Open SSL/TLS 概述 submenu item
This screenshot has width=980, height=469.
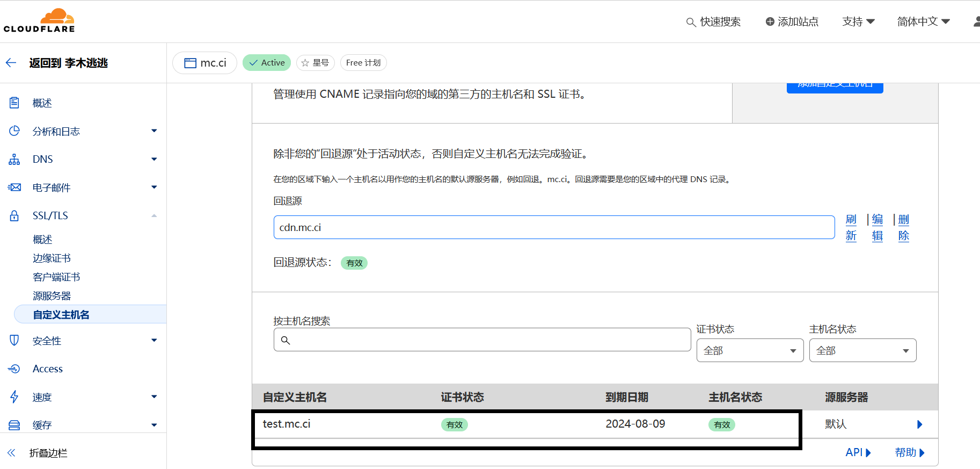click(42, 240)
